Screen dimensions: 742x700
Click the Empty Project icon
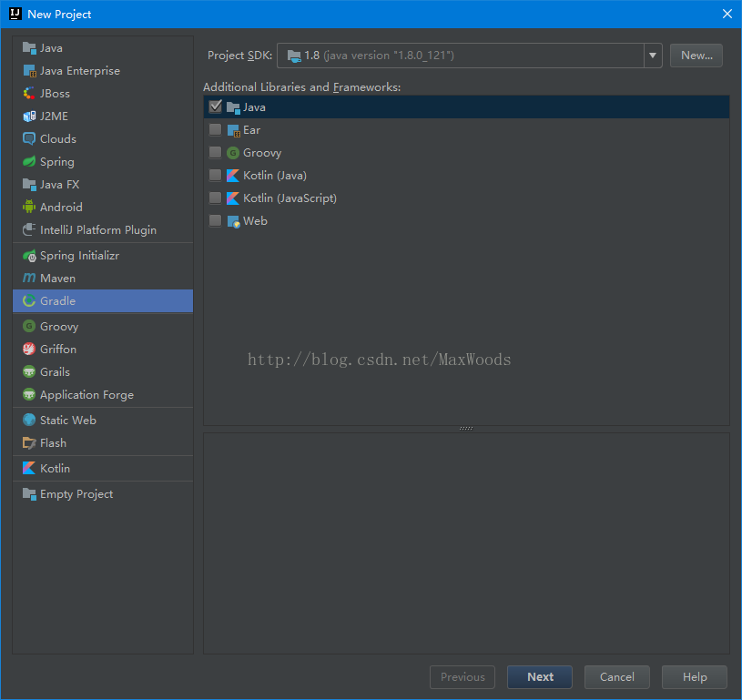coord(29,494)
